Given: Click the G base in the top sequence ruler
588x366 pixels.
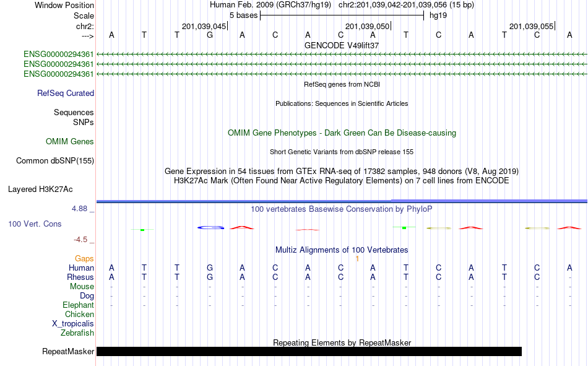Looking at the screenshot, I should [210, 35].
